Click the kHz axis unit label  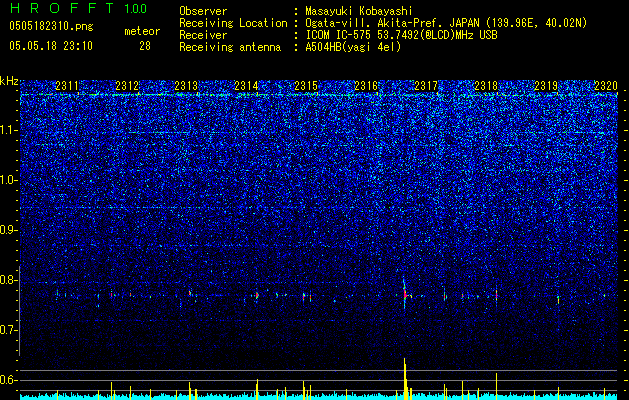[9, 81]
